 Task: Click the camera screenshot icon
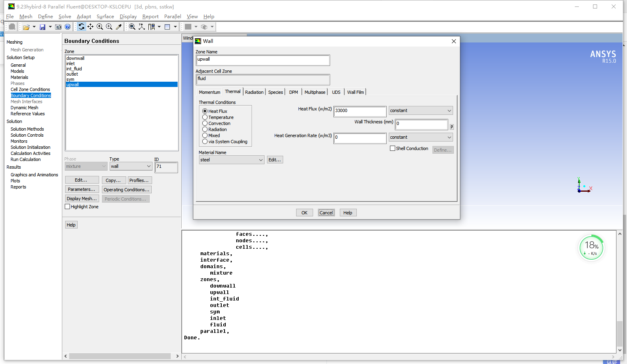[58, 27]
